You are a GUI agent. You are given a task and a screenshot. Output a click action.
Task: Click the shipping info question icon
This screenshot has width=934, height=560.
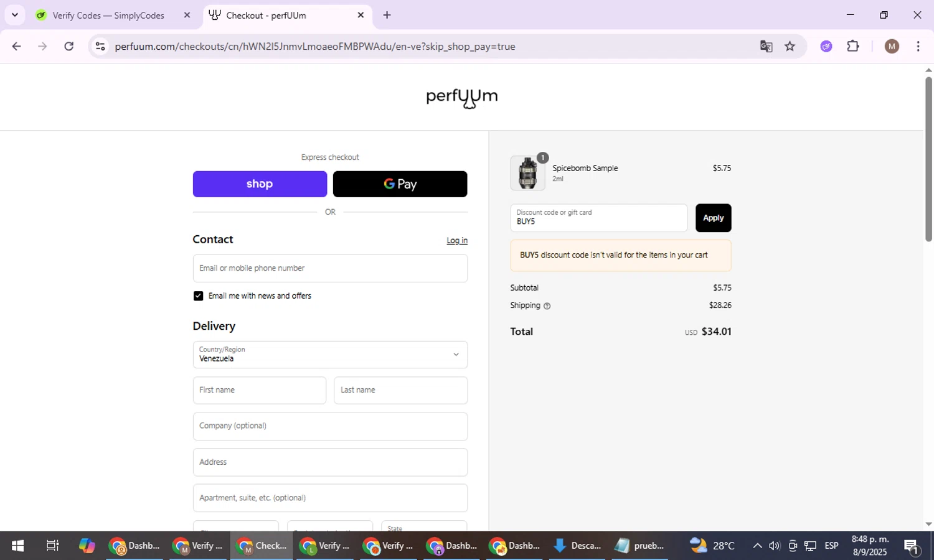(547, 306)
